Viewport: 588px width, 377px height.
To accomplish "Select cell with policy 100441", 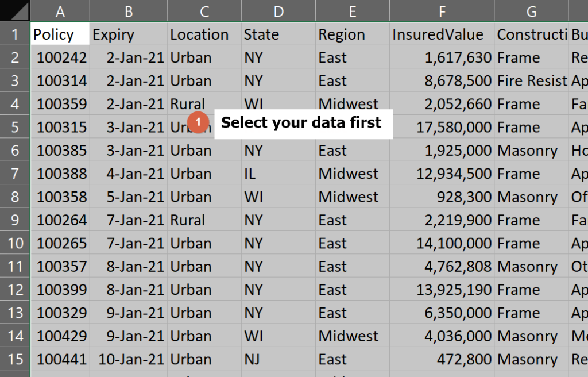I will [60, 359].
